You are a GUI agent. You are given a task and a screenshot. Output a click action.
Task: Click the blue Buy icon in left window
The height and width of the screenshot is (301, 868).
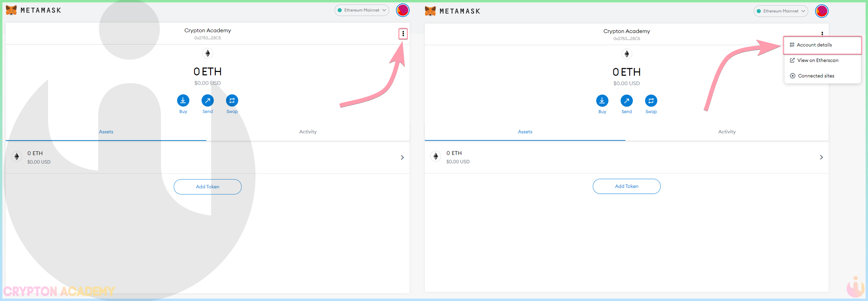183,100
